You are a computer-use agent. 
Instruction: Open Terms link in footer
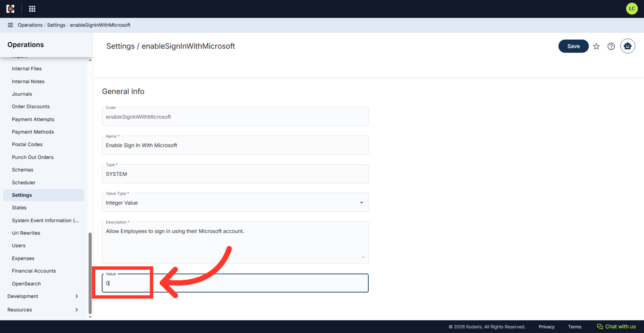pos(575,327)
